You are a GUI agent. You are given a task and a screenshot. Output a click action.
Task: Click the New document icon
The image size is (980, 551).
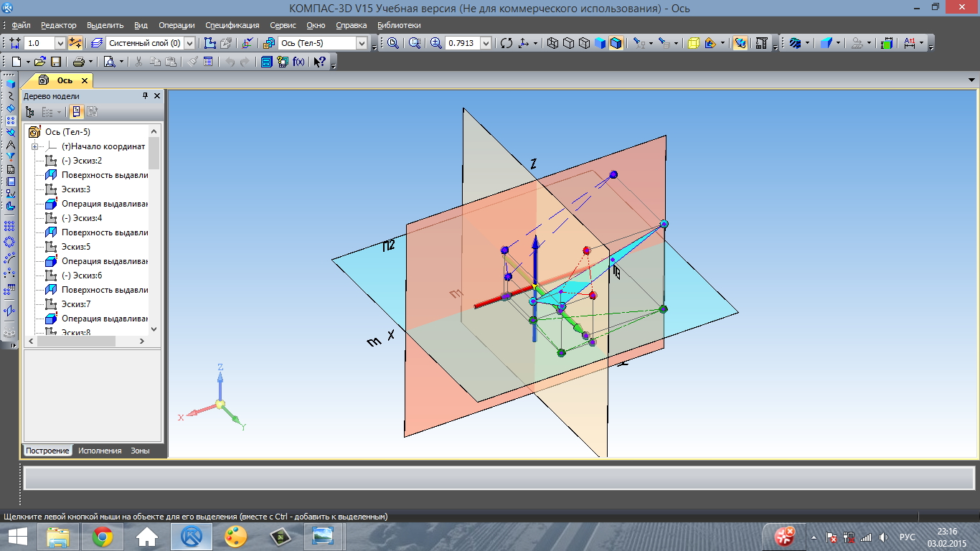[x=17, y=62]
